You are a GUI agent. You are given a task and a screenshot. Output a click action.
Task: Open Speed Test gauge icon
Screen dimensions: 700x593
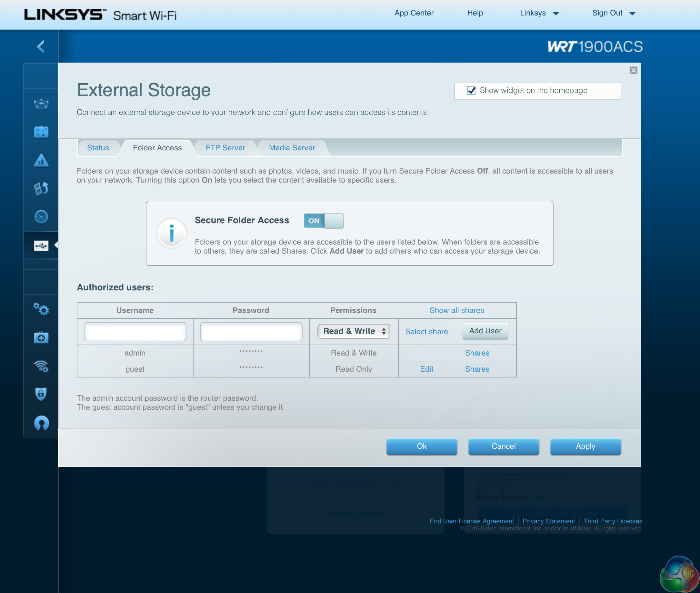click(41, 217)
